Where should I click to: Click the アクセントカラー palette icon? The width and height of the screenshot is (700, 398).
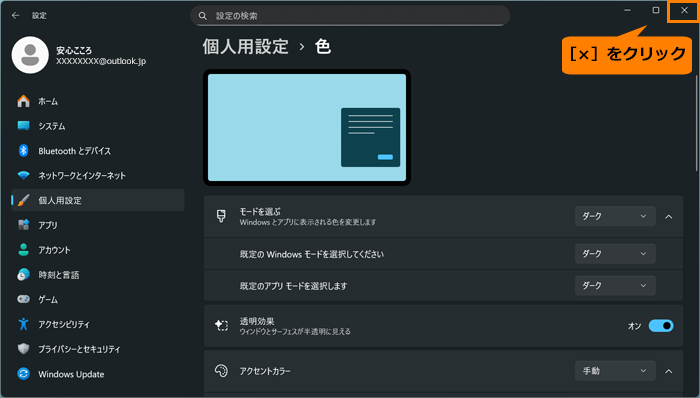click(x=221, y=371)
